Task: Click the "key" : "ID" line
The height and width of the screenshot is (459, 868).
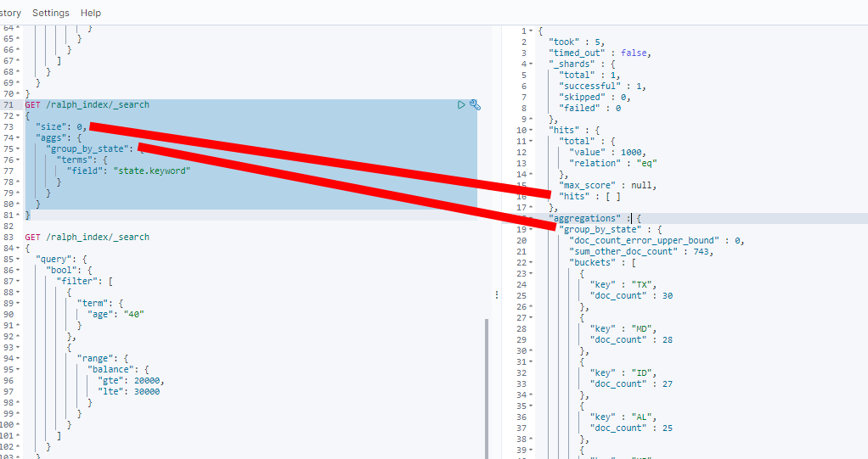Action: 623,373
